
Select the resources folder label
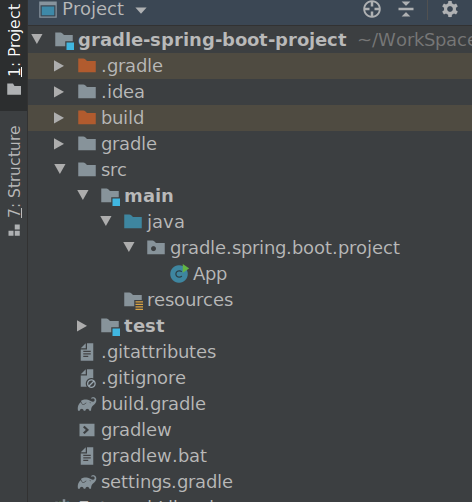(190, 300)
